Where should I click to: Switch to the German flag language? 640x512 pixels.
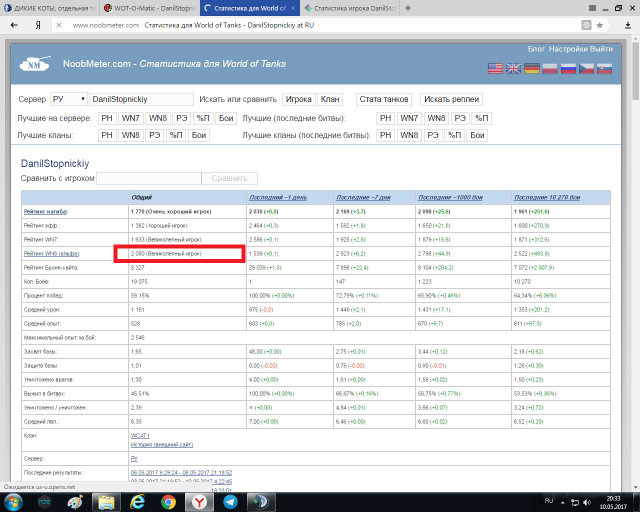(x=532, y=68)
